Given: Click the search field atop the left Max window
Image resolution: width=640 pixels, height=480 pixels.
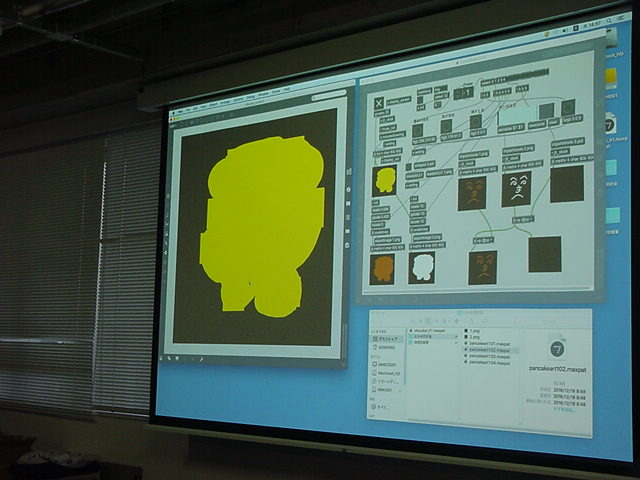Looking at the screenshot, I should pos(329,96).
